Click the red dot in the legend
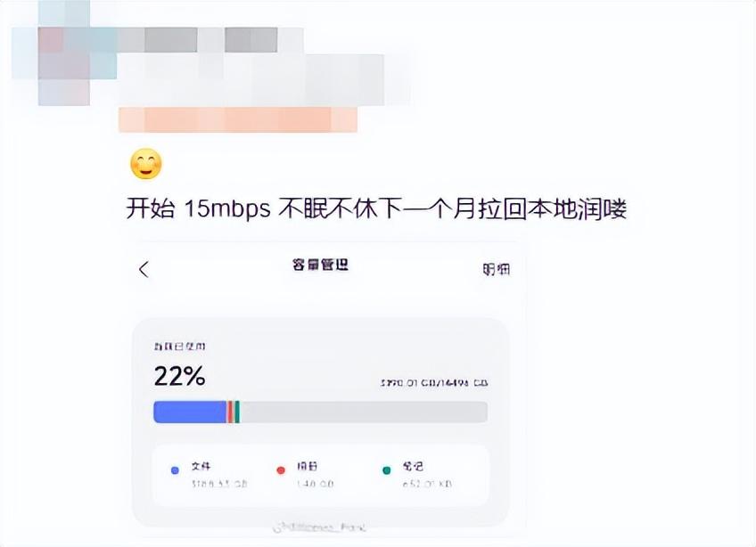 coord(281,470)
